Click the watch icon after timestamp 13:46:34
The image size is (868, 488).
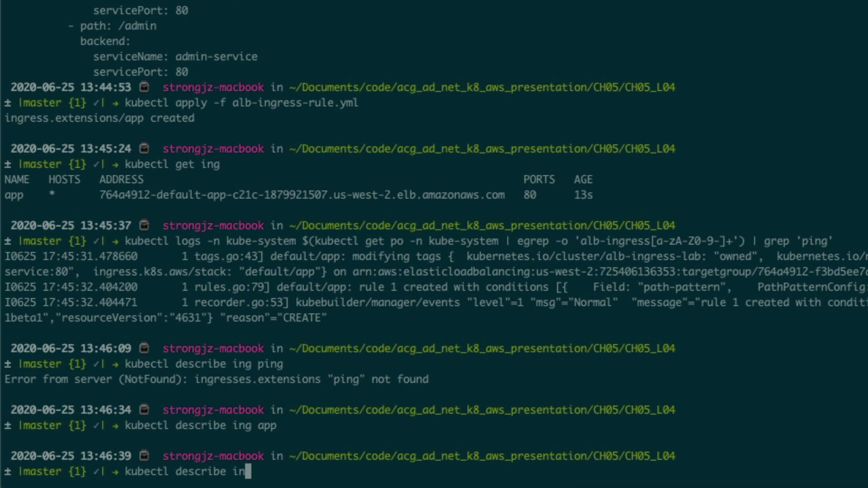144,409
